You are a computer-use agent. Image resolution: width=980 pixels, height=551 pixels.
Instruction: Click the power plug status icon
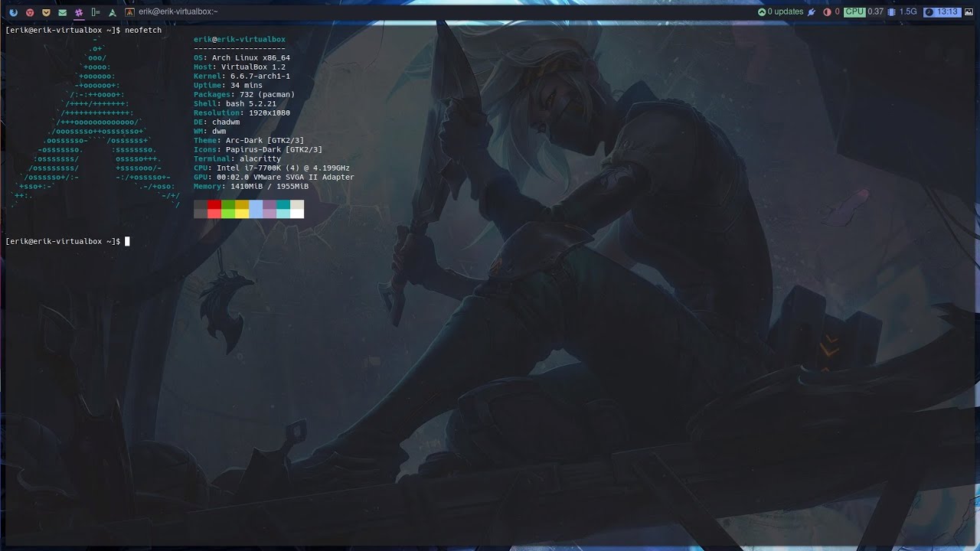click(x=812, y=12)
